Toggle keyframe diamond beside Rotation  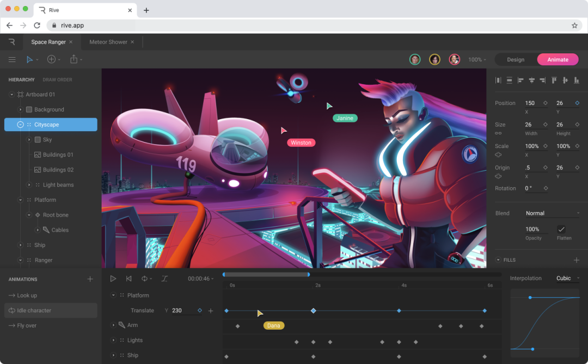(x=546, y=188)
